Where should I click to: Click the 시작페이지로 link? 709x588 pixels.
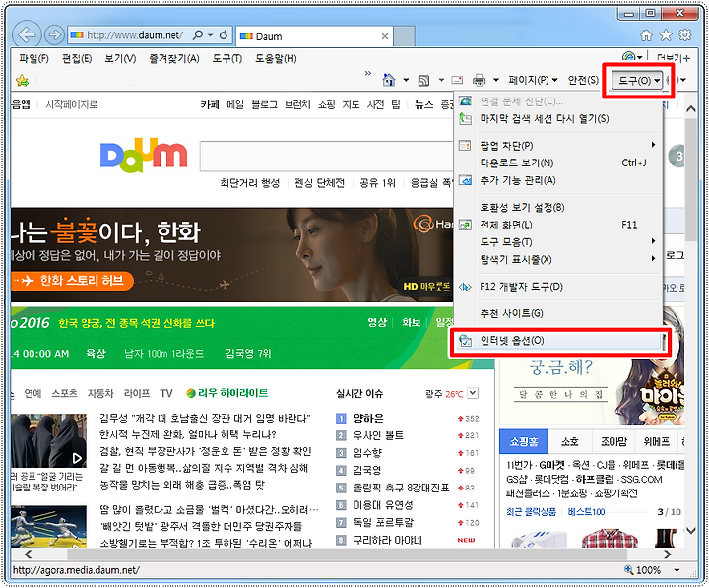[x=72, y=105]
